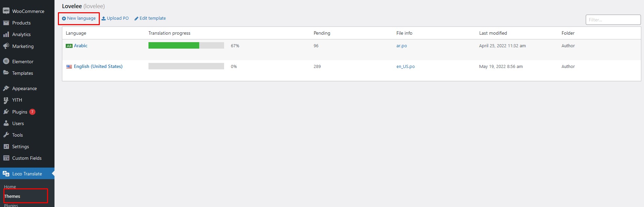Open the Settings menu item
This screenshot has height=207, width=644.
coord(20,146)
